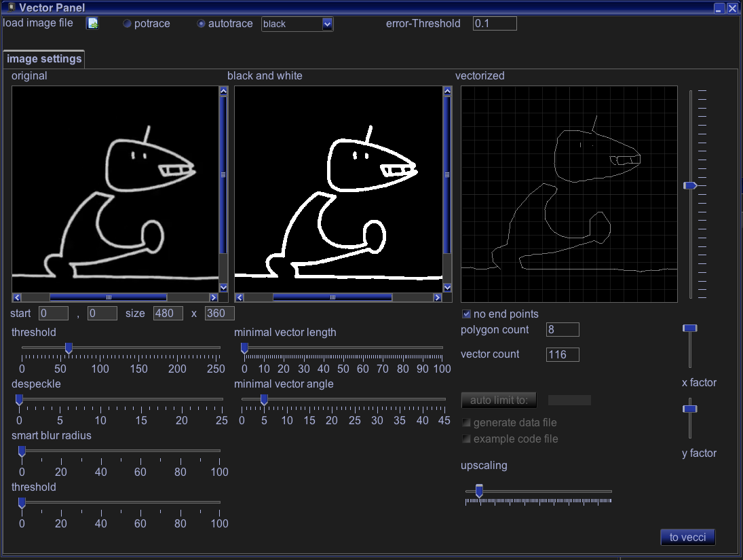The image size is (743, 560).
Task: Select the potrace radio button
Action: (x=127, y=24)
